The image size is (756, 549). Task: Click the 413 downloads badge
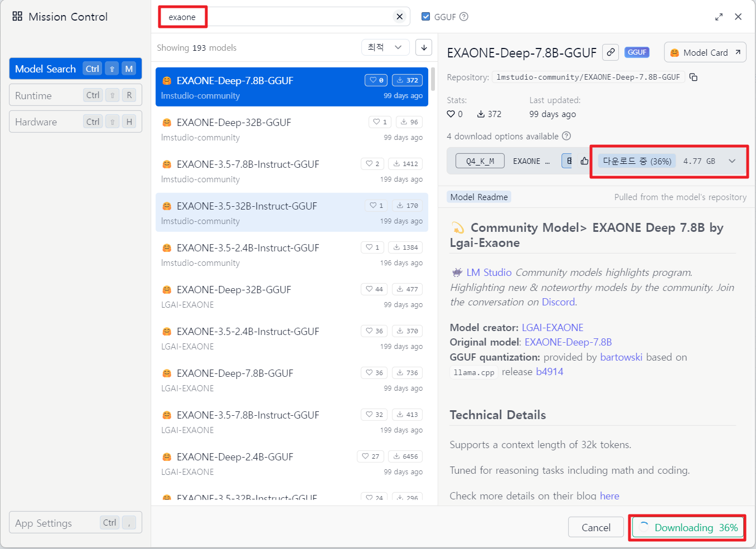407,415
